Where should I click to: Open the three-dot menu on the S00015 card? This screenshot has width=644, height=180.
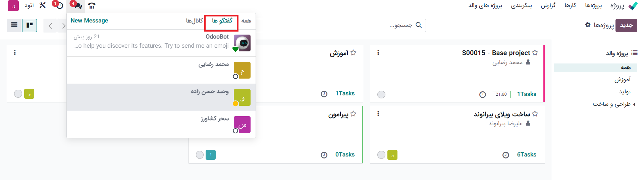(x=378, y=53)
